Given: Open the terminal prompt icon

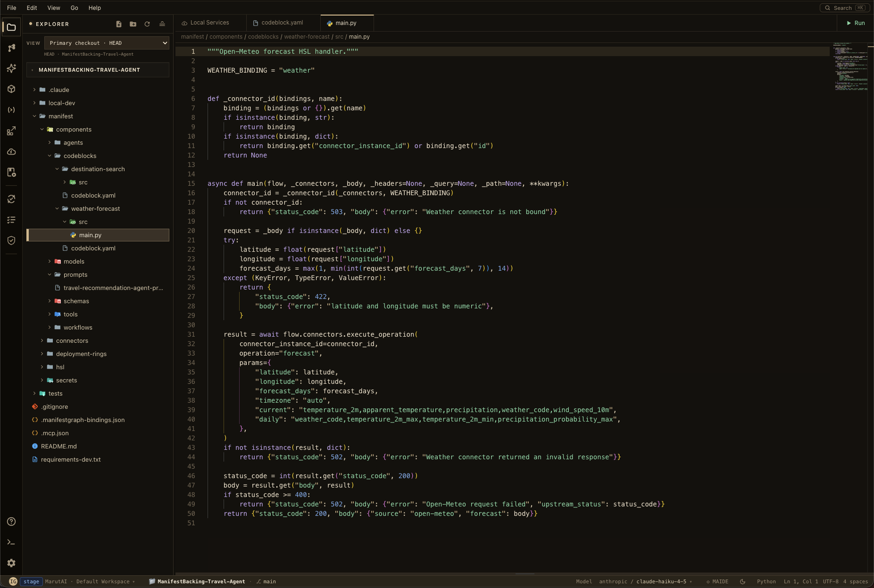Looking at the screenshot, I should [x=11, y=542].
